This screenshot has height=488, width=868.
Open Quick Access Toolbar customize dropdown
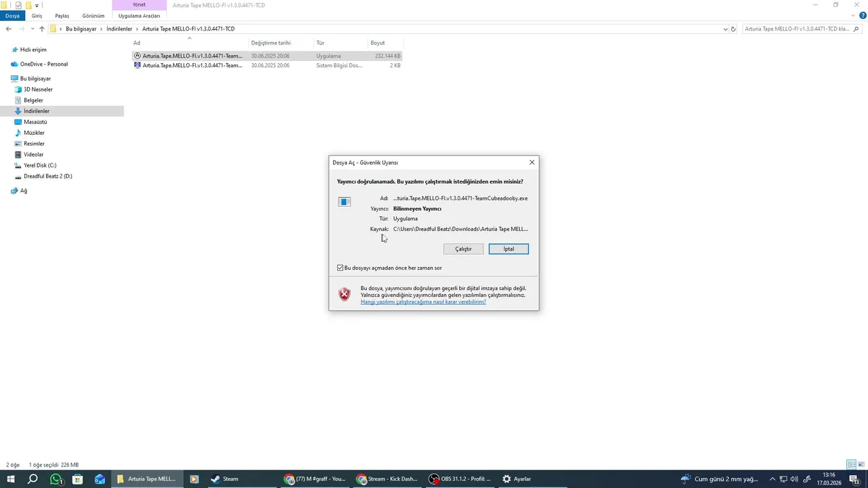[x=37, y=5]
